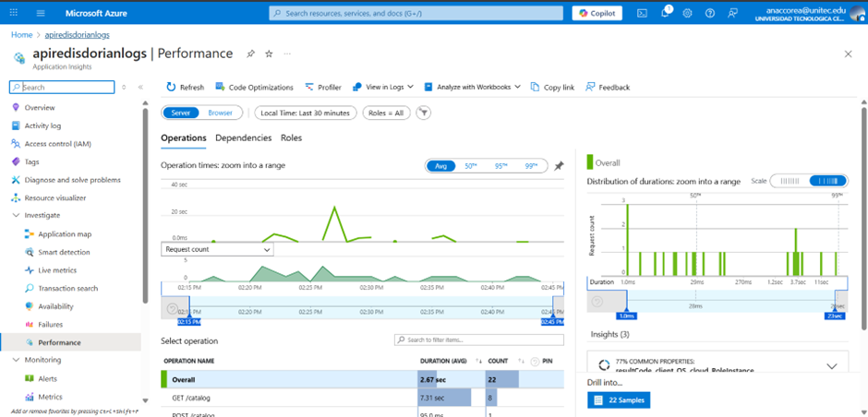Collapse the left sidebar with double chevron
This screenshot has height=417, width=868.
(x=140, y=87)
